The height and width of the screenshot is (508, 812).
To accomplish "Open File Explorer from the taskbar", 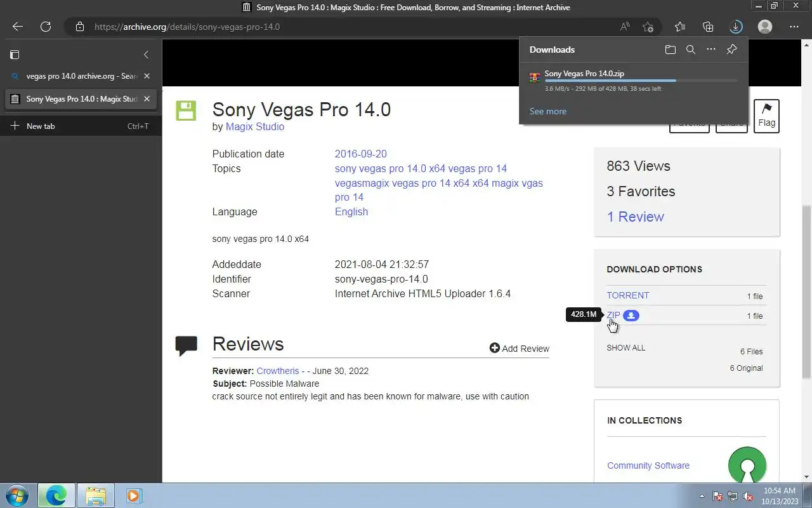I will pyautogui.click(x=96, y=495).
